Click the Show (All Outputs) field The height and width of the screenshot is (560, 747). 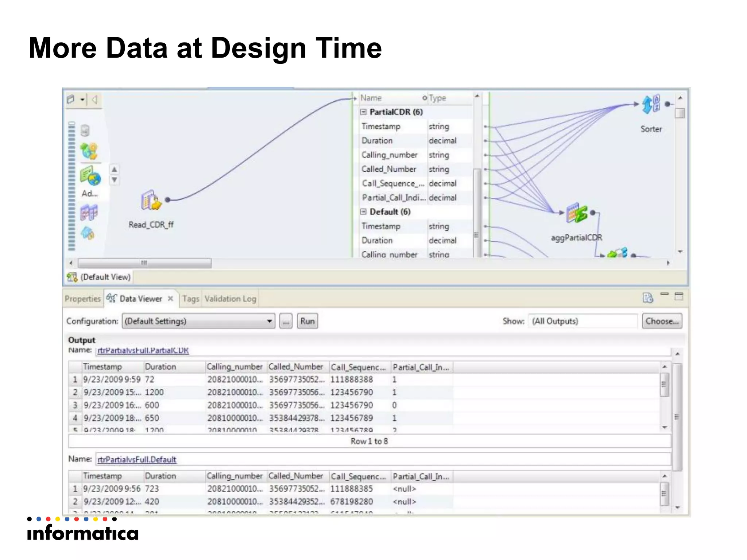(582, 321)
